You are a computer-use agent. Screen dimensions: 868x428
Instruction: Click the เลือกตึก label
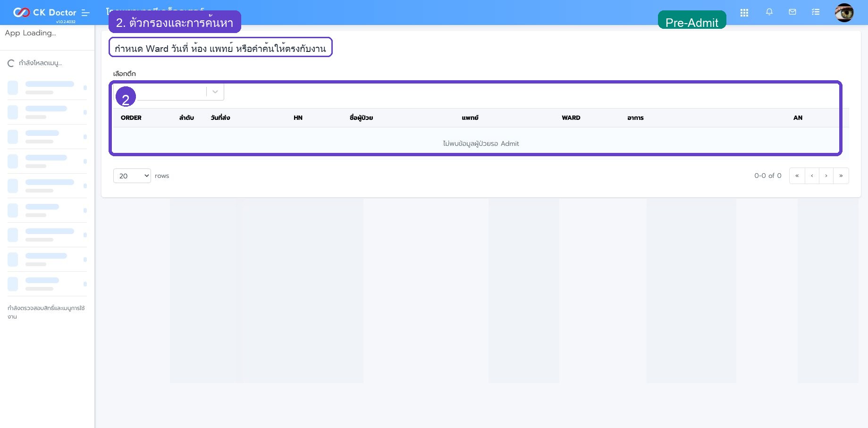(125, 74)
